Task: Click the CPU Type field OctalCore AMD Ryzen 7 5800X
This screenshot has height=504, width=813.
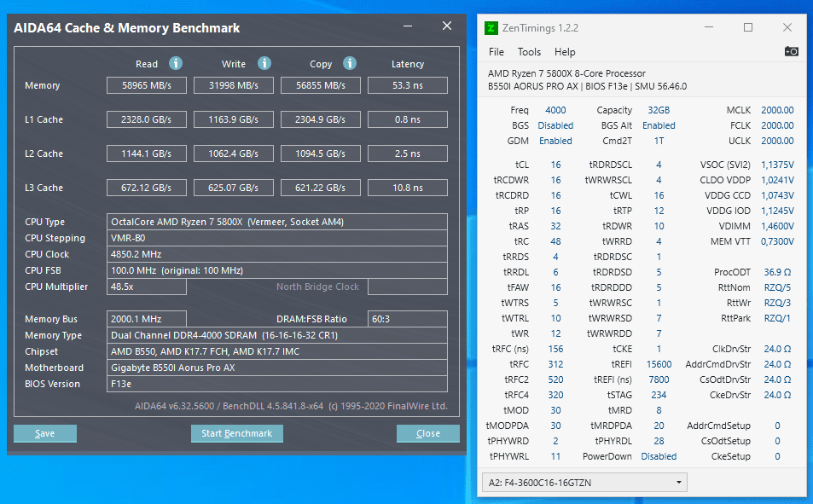Action: (x=277, y=222)
